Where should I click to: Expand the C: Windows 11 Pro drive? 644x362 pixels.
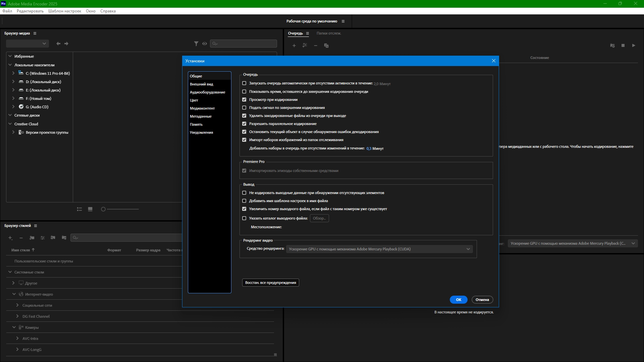13,73
